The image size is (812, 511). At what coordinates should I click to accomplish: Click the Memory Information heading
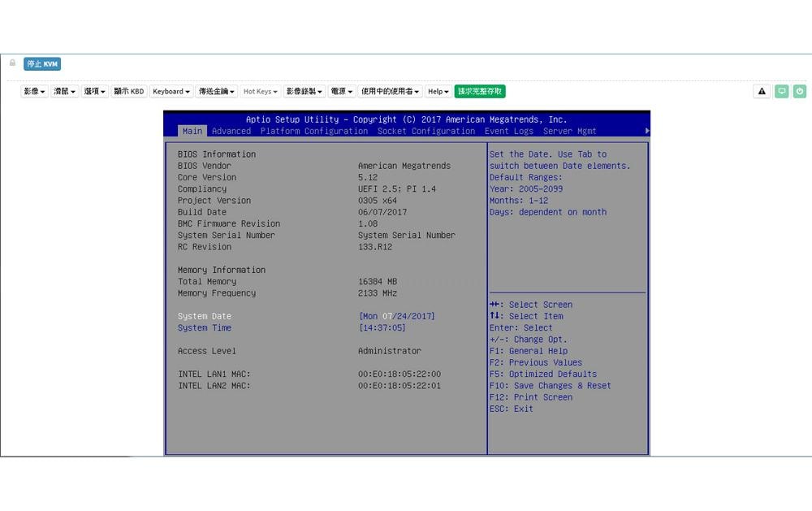[222, 270]
